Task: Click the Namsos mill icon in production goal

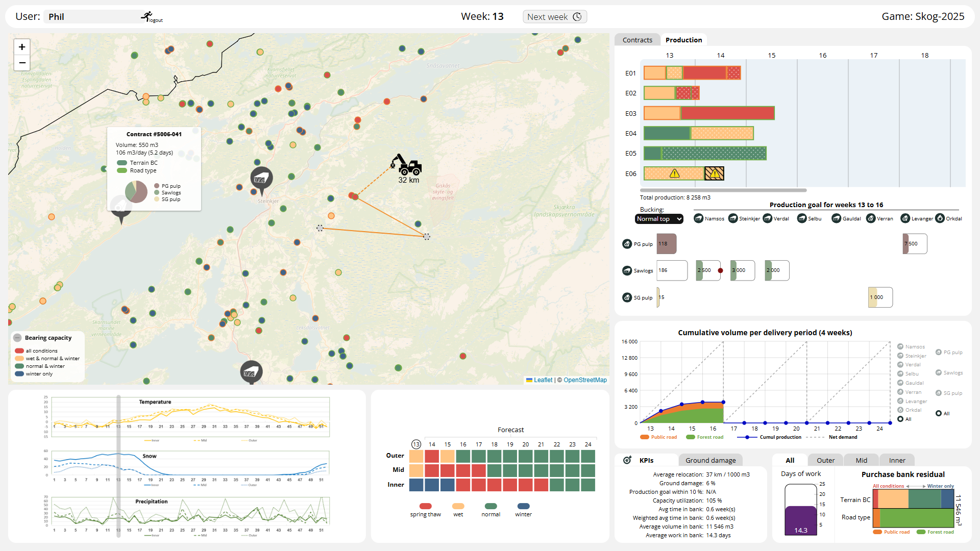Action: (x=699, y=218)
